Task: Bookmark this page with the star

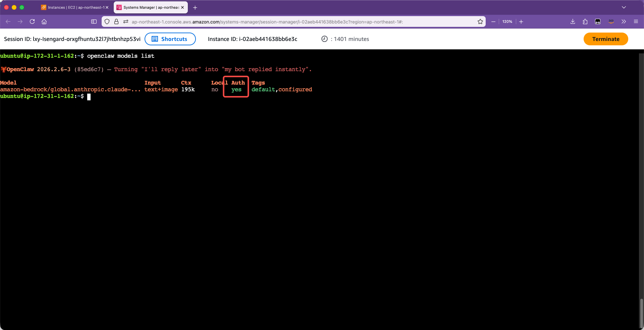Action: (x=480, y=21)
